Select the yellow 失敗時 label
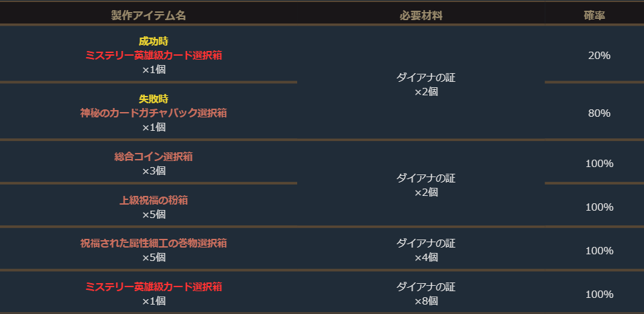The height and width of the screenshot is (314, 644). tap(154, 99)
